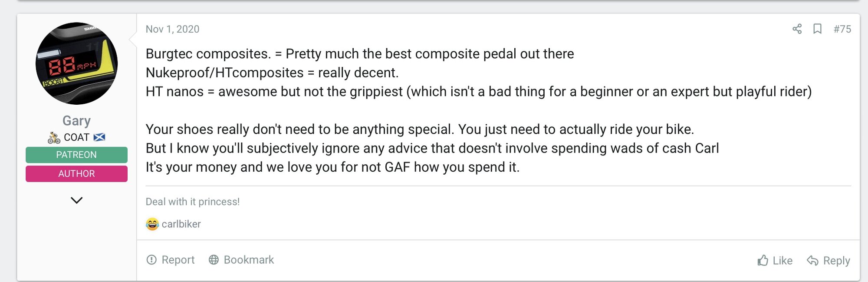Open carlbiker's profile from reactions
This screenshot has height=282, width=868.
click(x=181, y=224)
